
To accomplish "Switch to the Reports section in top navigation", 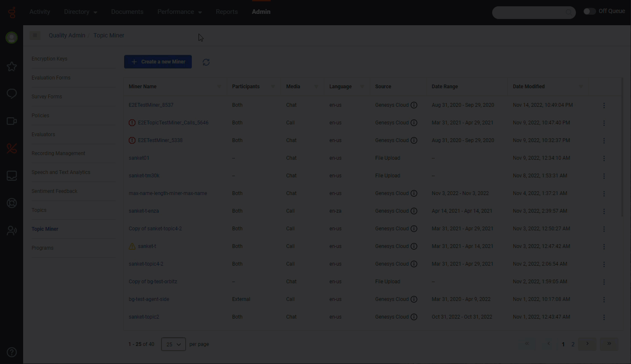I will point(227,12).
